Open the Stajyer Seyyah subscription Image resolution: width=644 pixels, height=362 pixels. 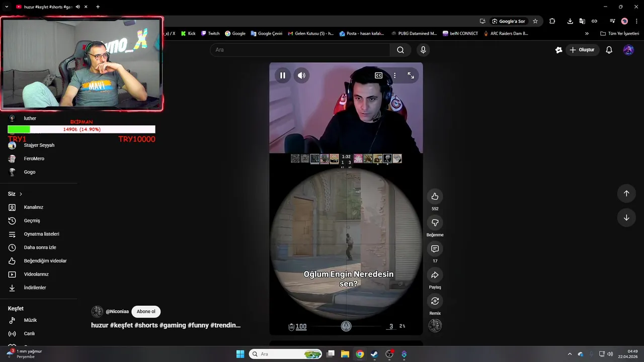click(40, 145)
